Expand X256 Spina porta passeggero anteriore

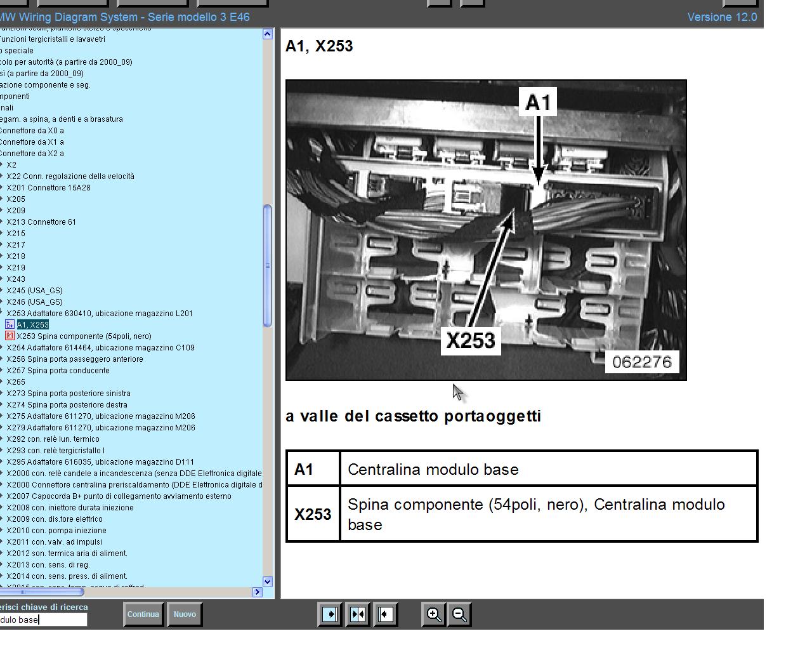[x=2, y=359]
